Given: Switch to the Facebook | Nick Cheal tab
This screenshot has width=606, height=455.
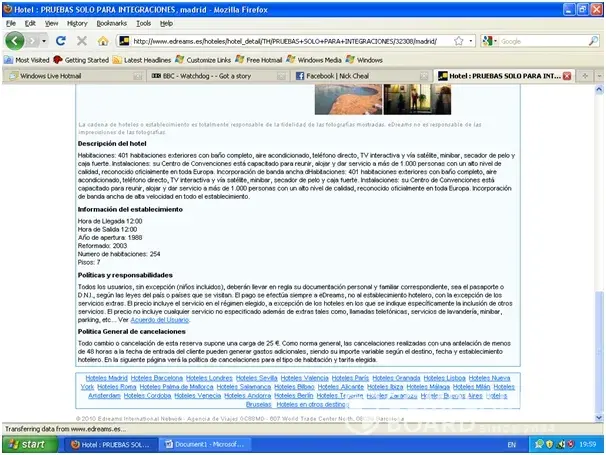Looking at the screenshot, I should (x=361, y=76).
